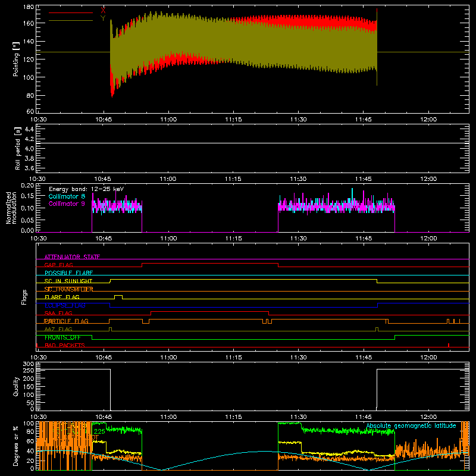
Task: Click the 'Absolute geomagnetic latitude' legend text
Action: point(411,425)
